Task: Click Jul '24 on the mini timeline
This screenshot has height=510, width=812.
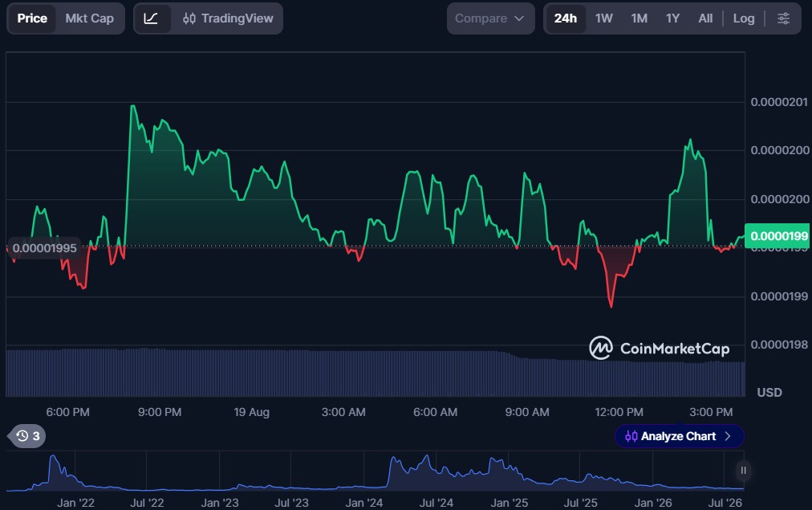Action: tap(436, 503)
